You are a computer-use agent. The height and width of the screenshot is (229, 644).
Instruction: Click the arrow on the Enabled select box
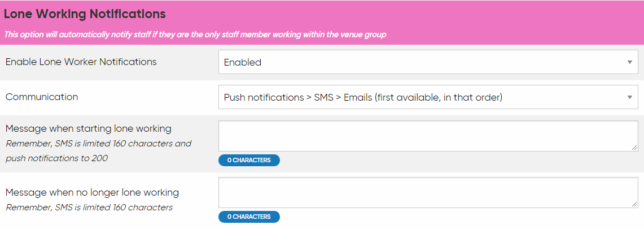[x=630, y=62]
